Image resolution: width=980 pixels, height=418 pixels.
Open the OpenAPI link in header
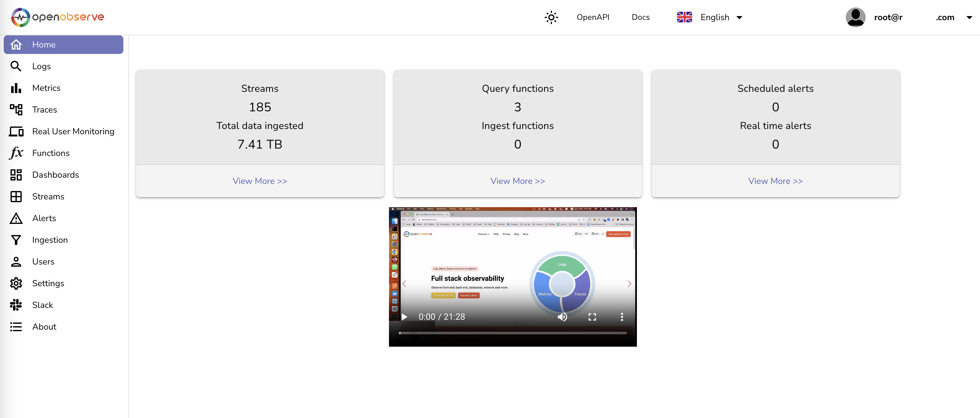[593, 17]
